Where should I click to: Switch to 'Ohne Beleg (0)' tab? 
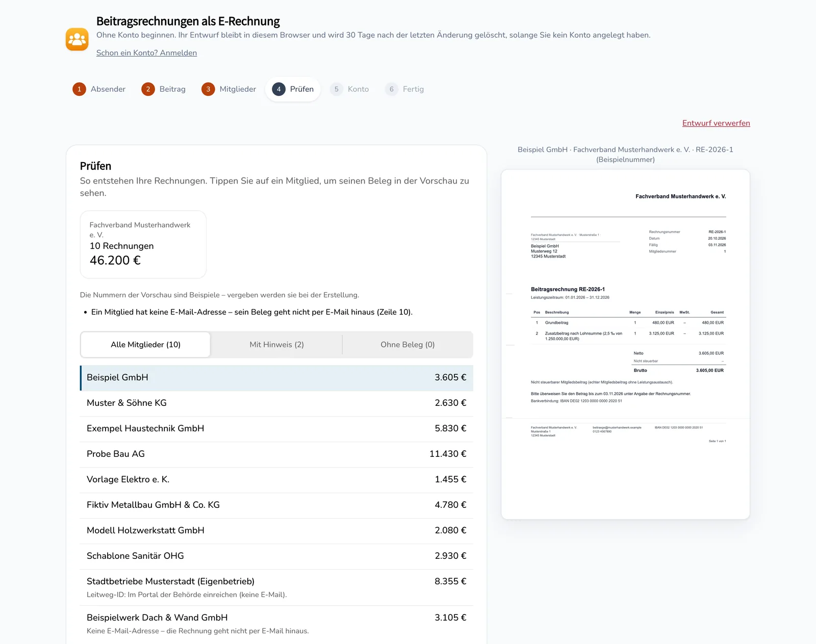click(x=407, y=345)
